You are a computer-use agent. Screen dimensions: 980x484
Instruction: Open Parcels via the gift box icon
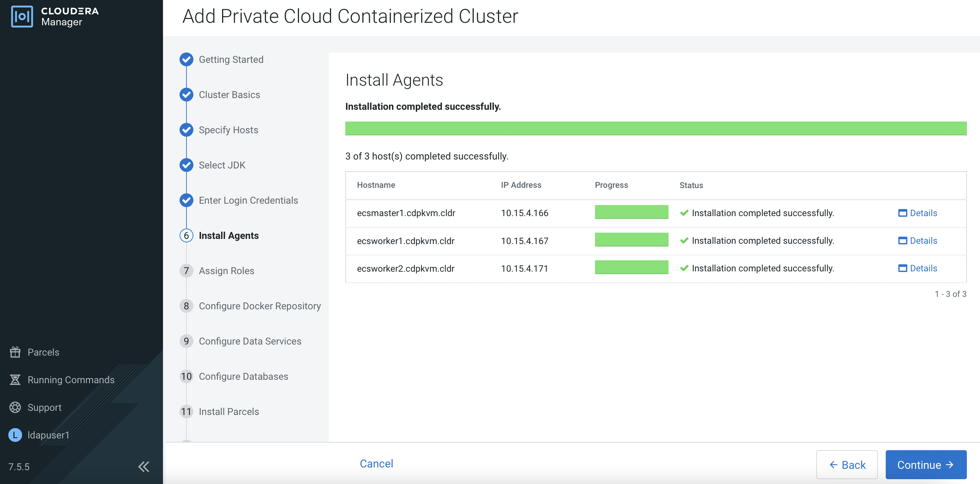click(x=15, y=352)
